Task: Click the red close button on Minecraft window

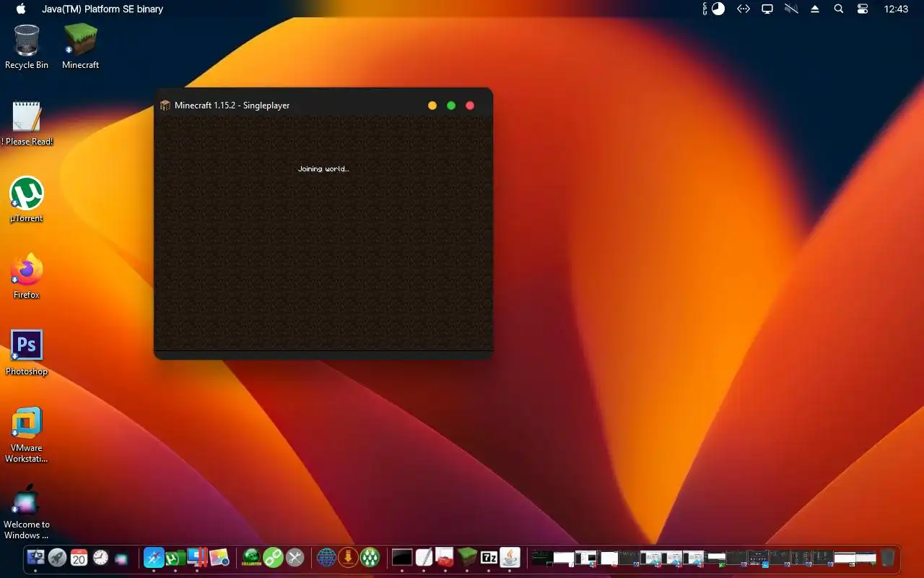Action: click(470, 105)
